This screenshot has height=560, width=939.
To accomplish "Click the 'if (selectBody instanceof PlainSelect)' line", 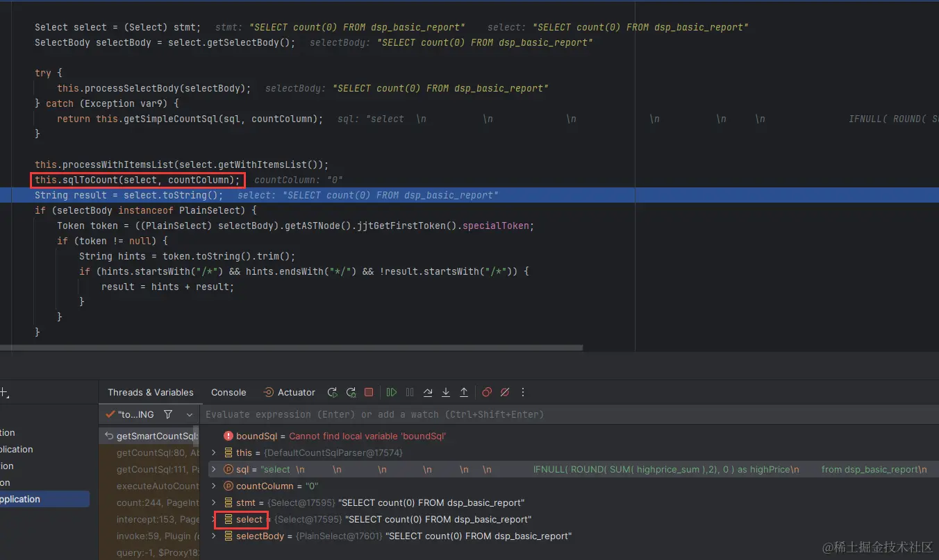I will pos(146,211).
